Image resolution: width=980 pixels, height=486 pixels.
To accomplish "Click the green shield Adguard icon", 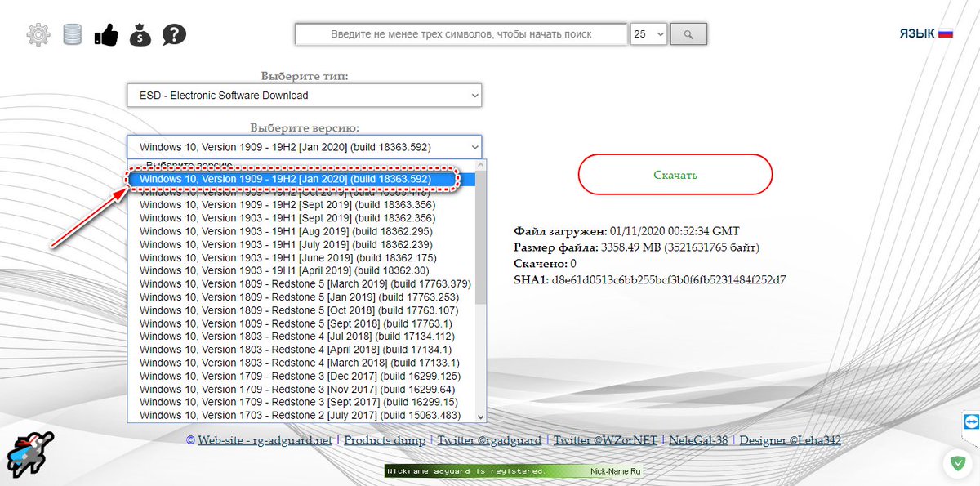I will coord(956,464).
